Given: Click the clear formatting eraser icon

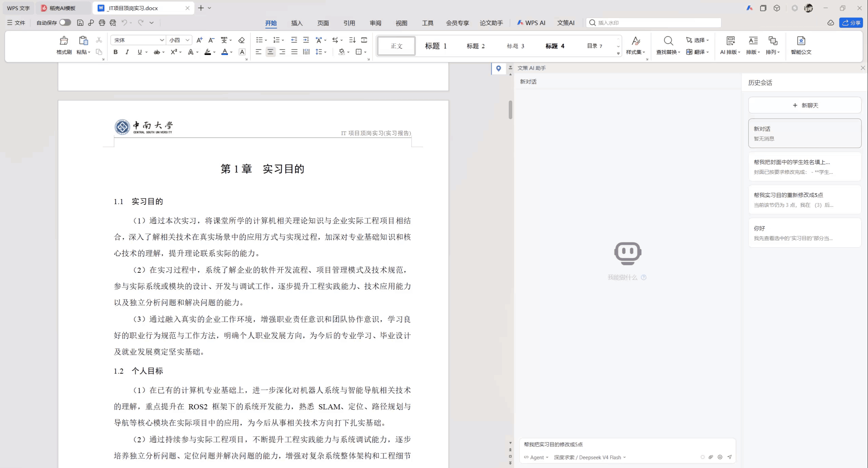Looking at the screenshot, I should [241, 40].
